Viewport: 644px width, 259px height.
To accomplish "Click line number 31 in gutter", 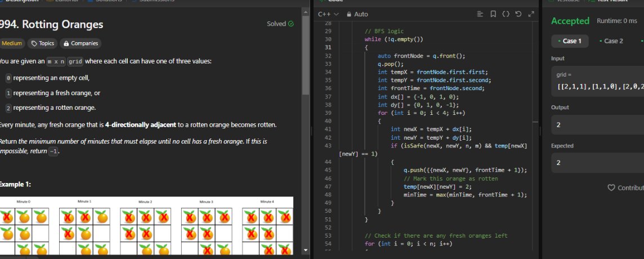I will coord(328,48).
